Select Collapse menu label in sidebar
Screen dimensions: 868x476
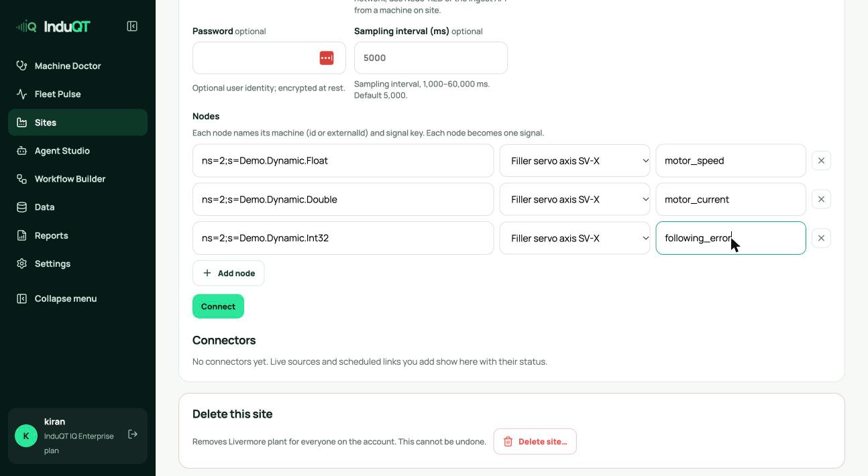tap(66, 298)
